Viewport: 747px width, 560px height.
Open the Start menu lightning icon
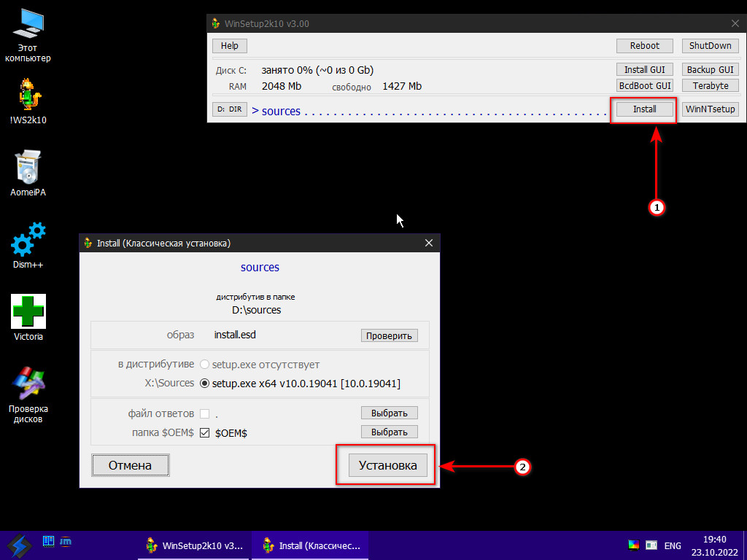tap(18, 545)
